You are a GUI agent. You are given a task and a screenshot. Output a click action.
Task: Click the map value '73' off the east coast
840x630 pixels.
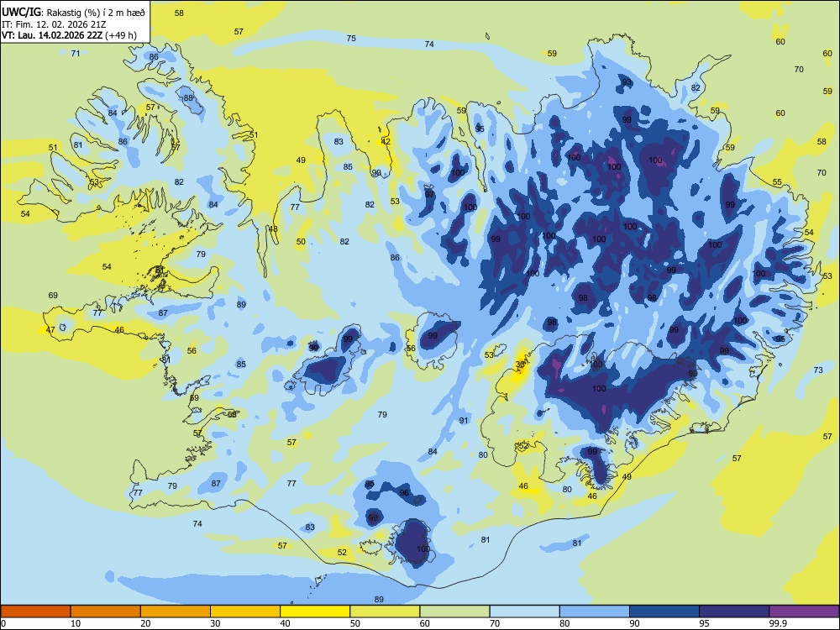click(x=818, y=370)
